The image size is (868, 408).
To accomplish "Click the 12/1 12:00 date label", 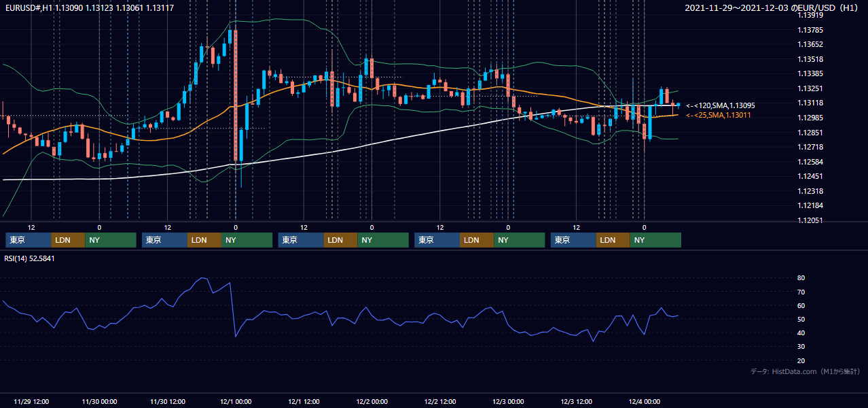I will click(x=304, y=401).
